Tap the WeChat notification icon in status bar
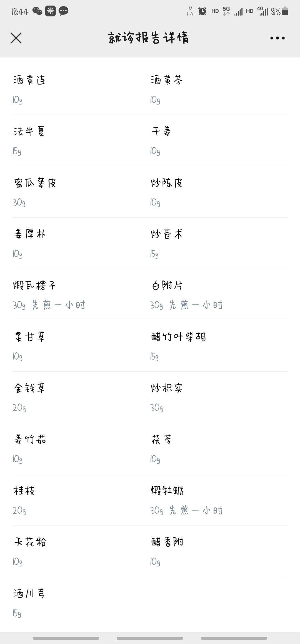Screen dimensions: 300x644 37,11
